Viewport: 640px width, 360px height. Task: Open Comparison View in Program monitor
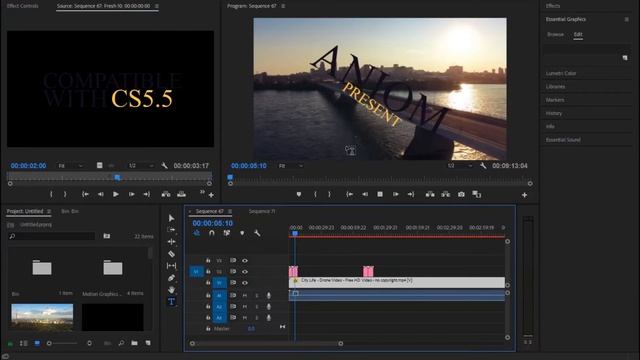tap(477, 195)
